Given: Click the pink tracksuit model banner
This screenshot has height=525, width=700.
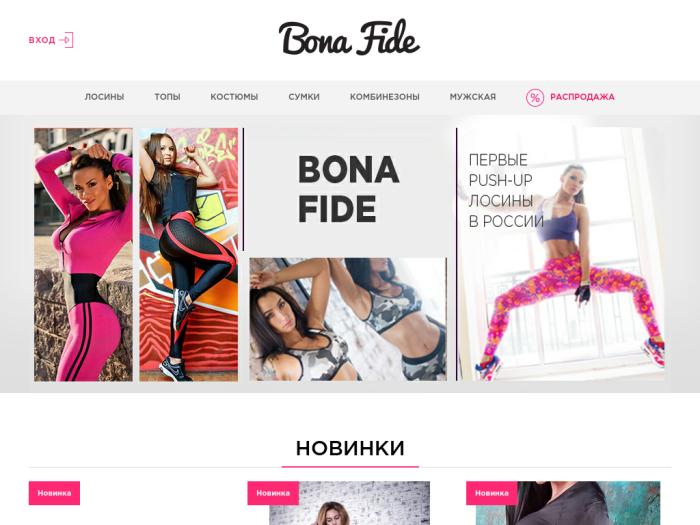Looking at the screenshot, I should tap(83, 254).
